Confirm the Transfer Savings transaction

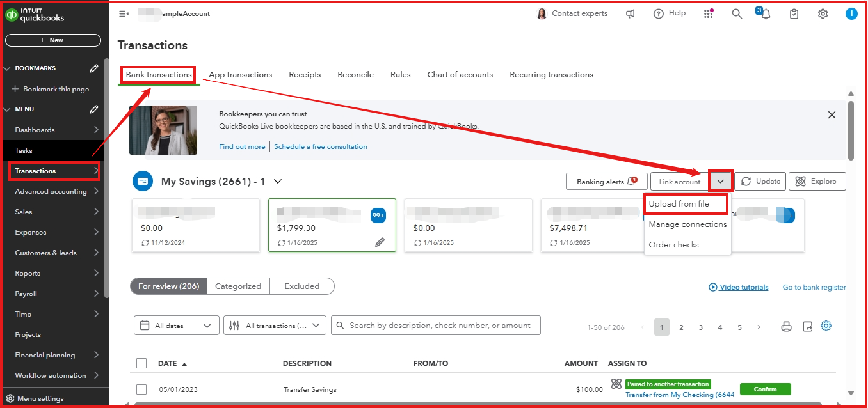coord(766,389)
